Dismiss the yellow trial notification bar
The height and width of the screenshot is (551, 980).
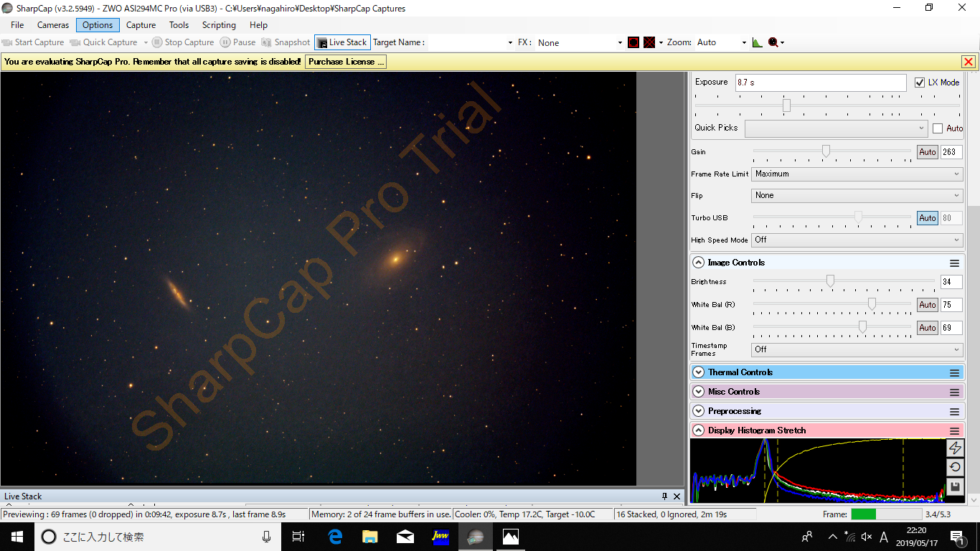pos(969,62)
